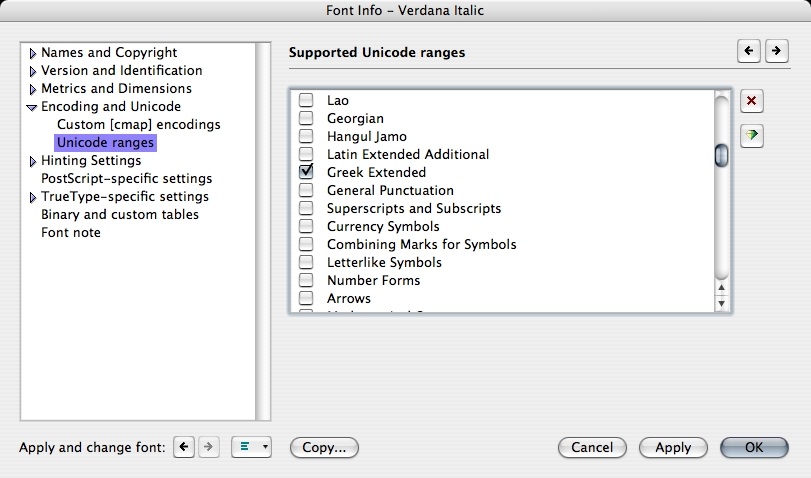This screenshot has width=811, height=478.
Task: Click scroll down arrow of ranges list
Action: point(721,303)
